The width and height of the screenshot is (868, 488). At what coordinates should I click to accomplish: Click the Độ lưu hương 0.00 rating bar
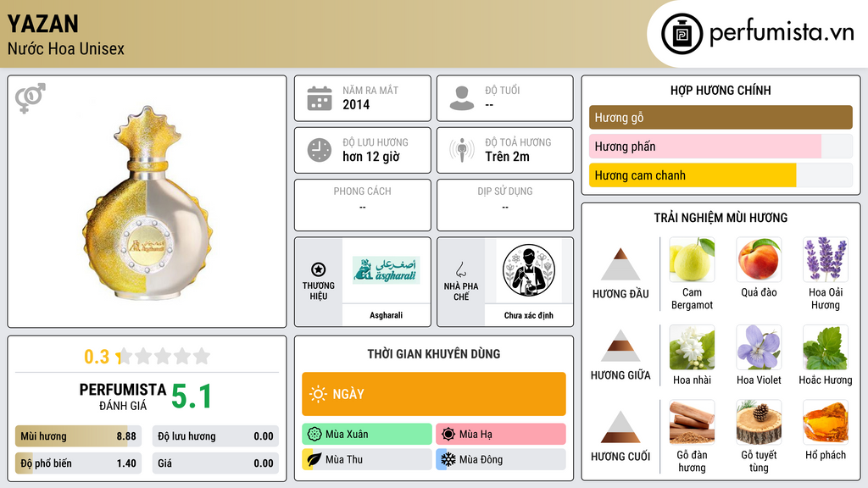[215, 436]
